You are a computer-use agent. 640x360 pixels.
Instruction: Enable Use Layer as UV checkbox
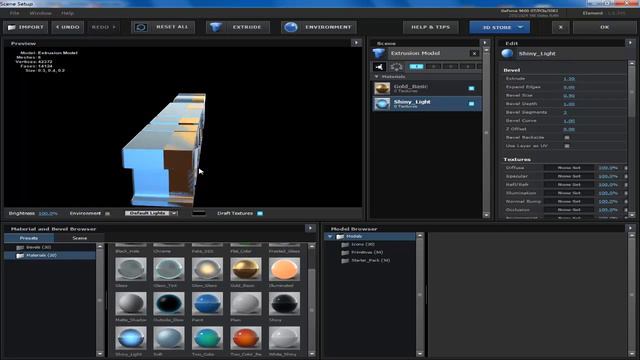(x=567, y=146)
